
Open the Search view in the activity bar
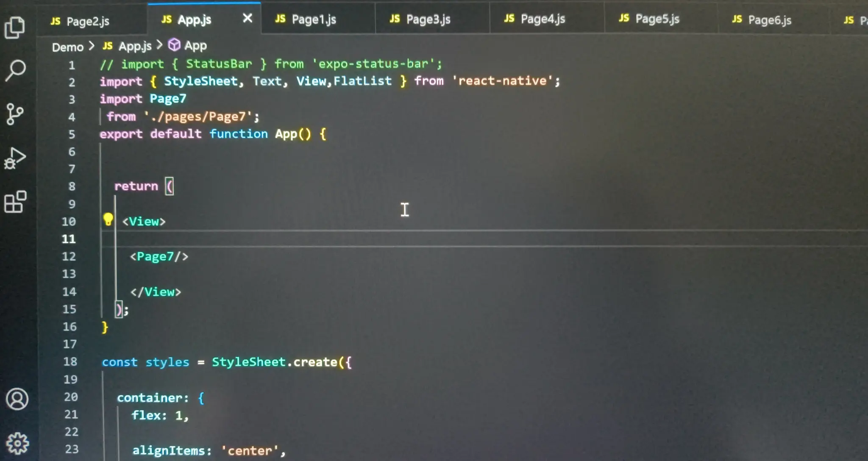pos(16,70)
